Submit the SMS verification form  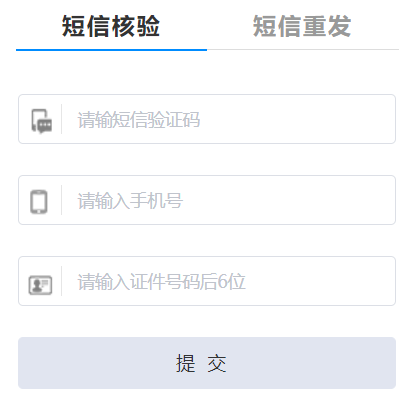click(207, 363)
